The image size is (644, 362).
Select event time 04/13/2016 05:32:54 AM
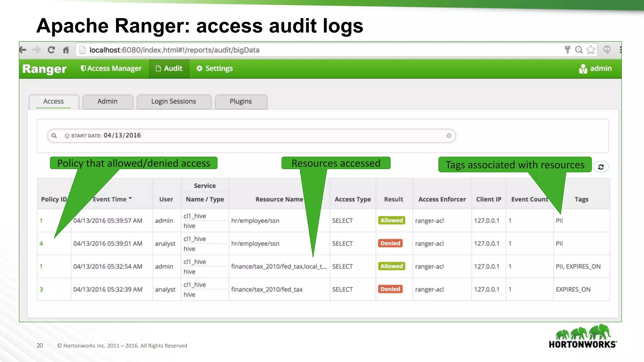coord(108,266)
